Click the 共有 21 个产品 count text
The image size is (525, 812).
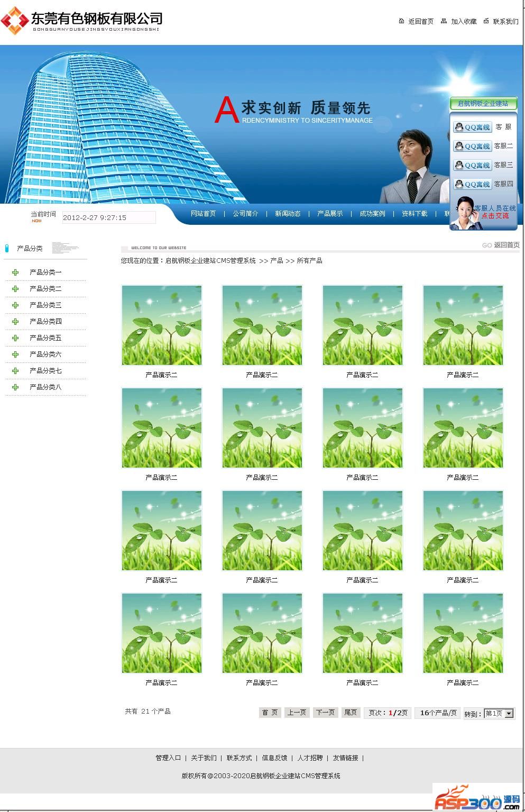pyautogui.click(x=148, y=711)
